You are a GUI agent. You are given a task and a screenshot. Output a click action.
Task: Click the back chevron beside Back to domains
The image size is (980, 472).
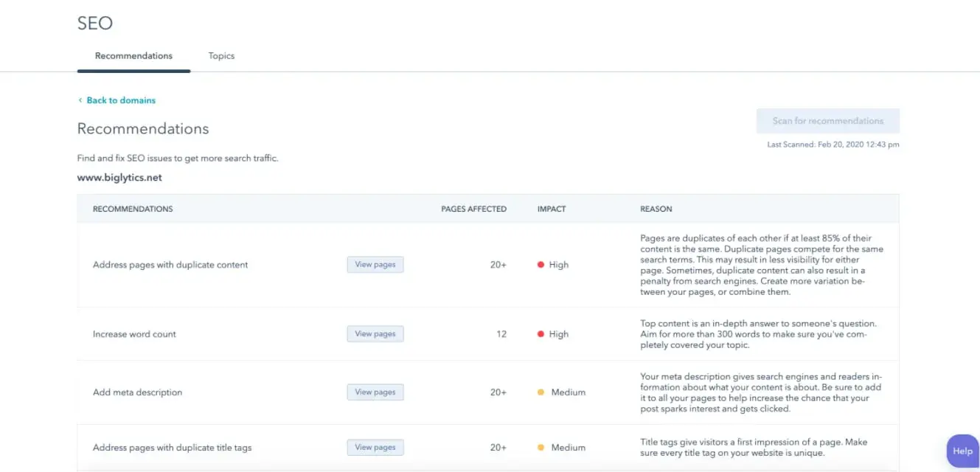tap(80, 100)
